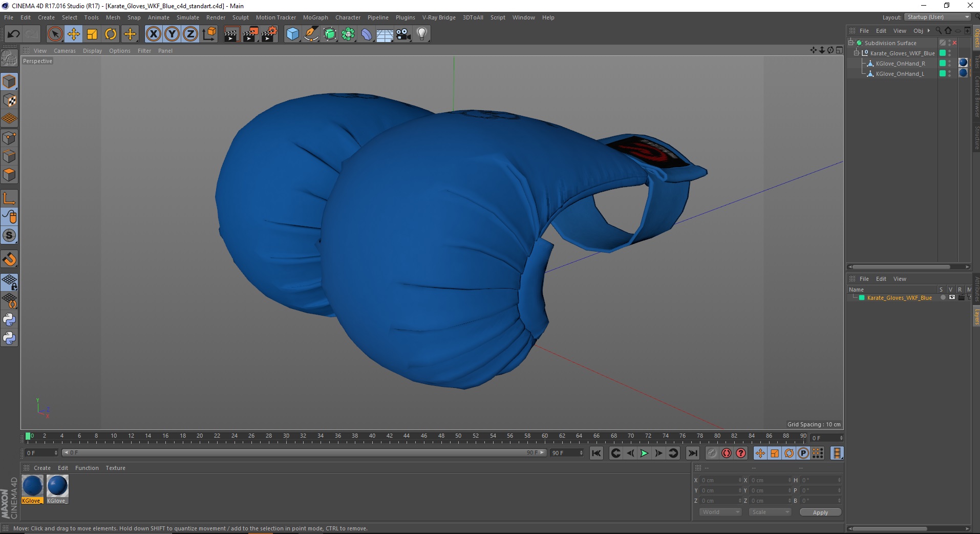Image resolution: width=980 pixels, height=534 pixels.
Task: Open the File menu
Action: coord(9,17)
